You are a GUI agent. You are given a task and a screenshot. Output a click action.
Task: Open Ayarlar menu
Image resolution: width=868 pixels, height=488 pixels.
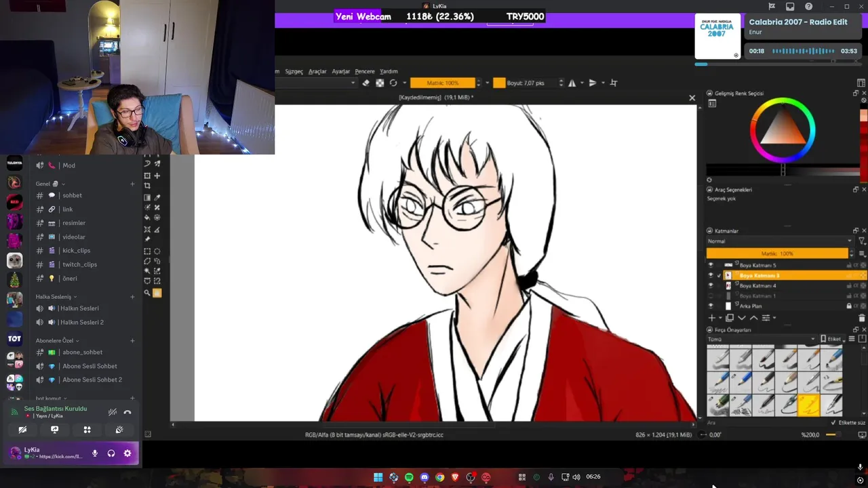coord(340,71)
